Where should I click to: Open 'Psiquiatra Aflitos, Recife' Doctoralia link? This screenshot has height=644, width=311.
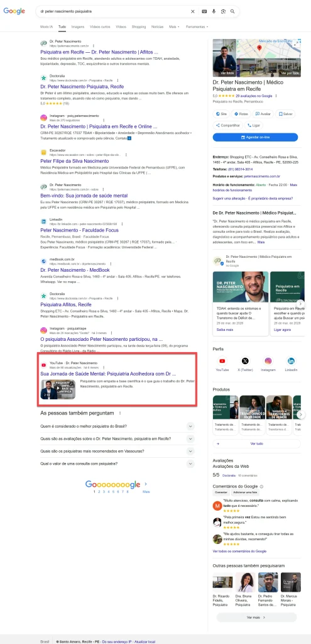click(67, 305)
